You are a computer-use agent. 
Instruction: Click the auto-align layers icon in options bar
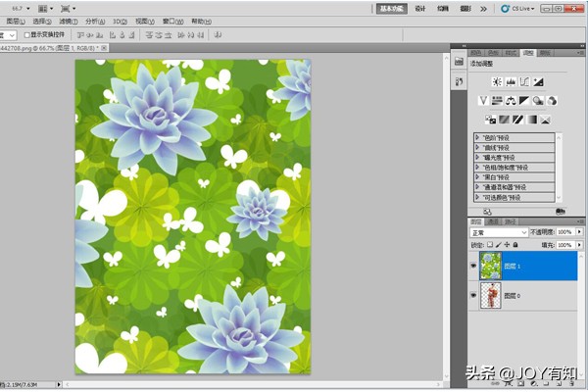tap(218, 35)
